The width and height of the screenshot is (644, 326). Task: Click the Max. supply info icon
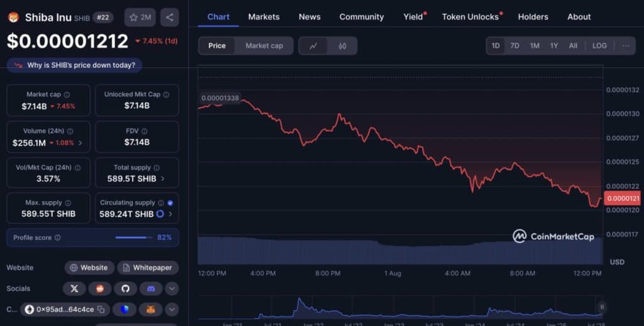68,203
